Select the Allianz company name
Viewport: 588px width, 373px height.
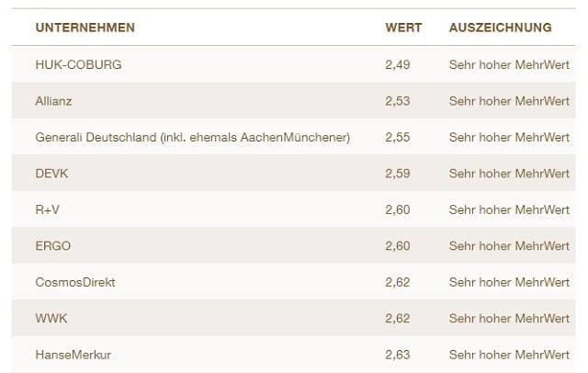(x=53, y=101)
